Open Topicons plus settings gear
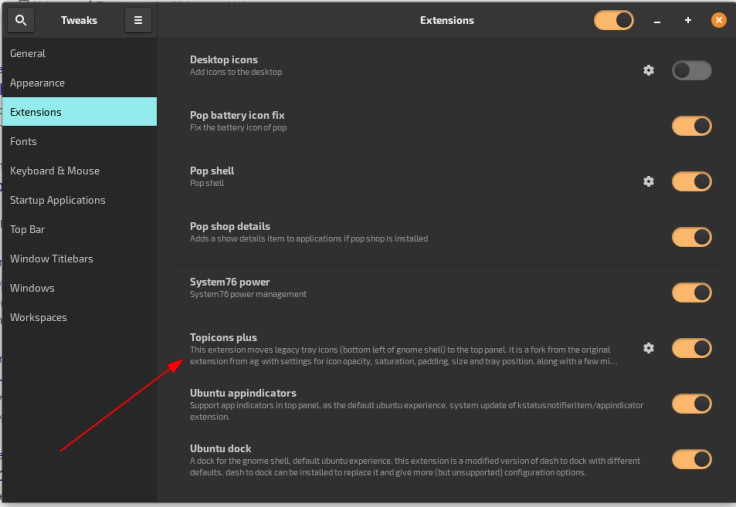Screen dimensions: 736x507 (x=648, y=348)
